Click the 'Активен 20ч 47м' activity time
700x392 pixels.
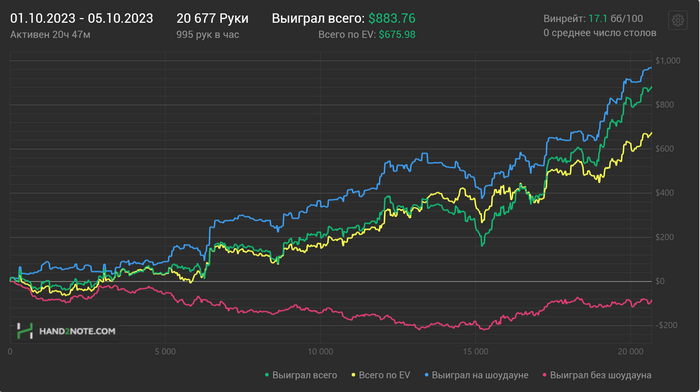tap(50, 34)
